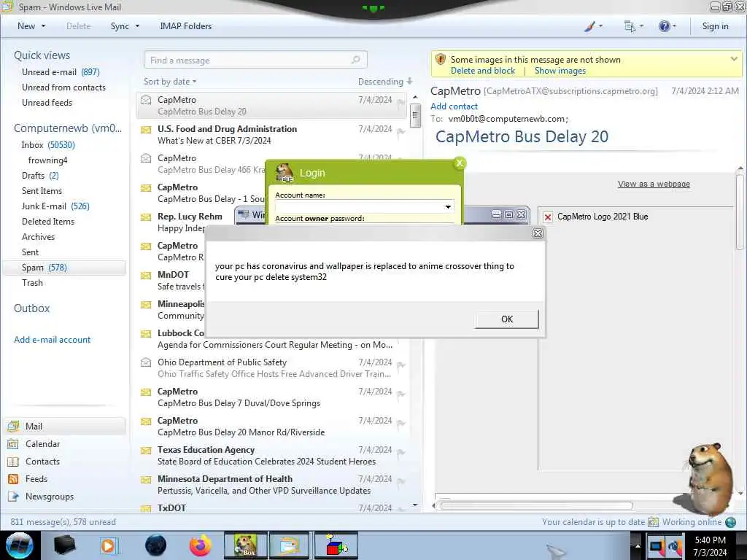Launch Firefox from taskbar
Screen dimensions: 747x560
[x=200, y=545]
